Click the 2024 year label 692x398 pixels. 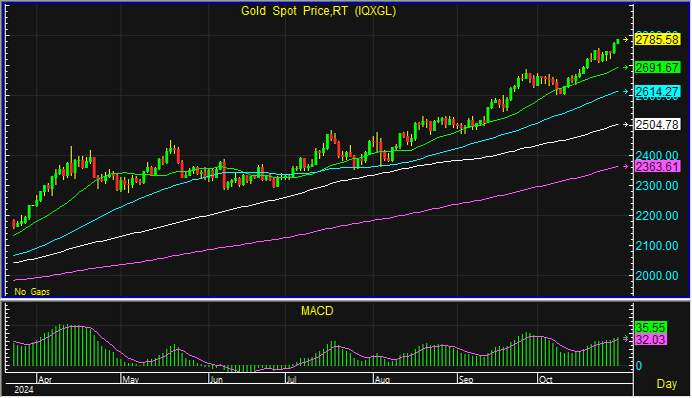coord(24,390)
